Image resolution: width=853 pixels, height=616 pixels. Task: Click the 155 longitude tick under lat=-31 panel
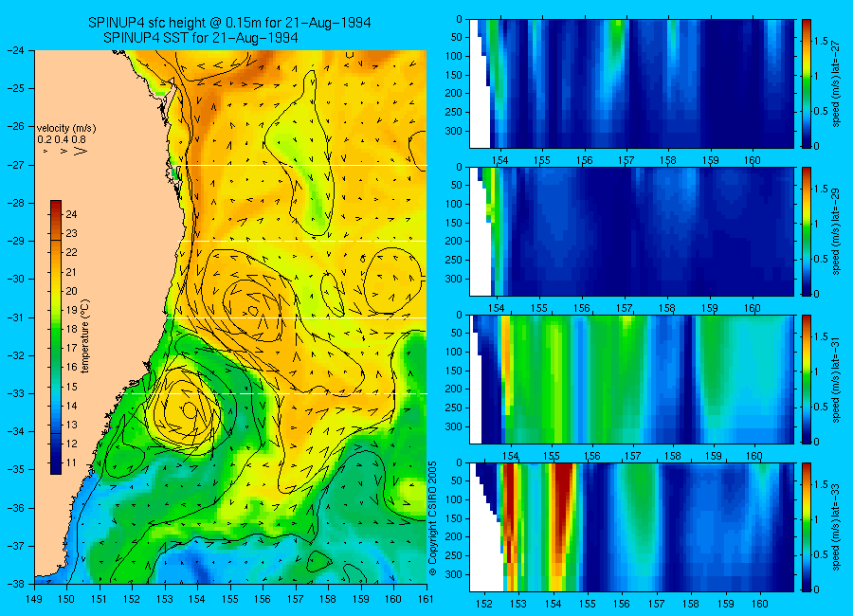click(551, 456)
